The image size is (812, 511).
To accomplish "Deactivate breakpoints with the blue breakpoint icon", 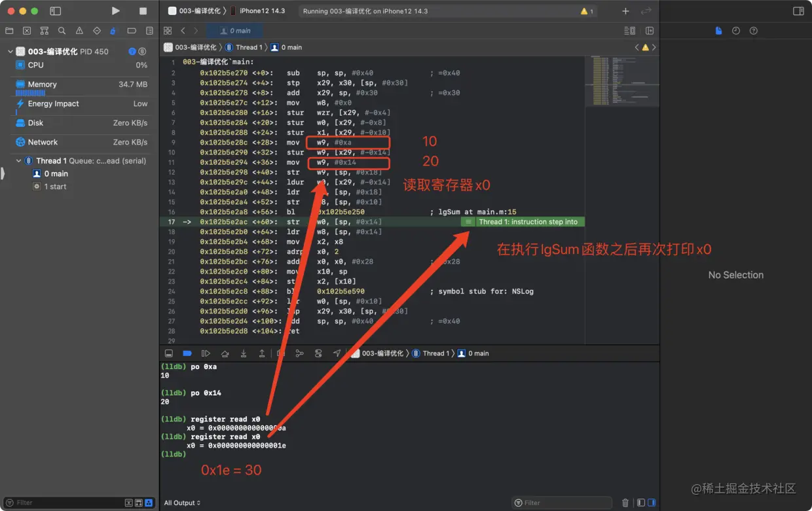I will tap(187, 353).
